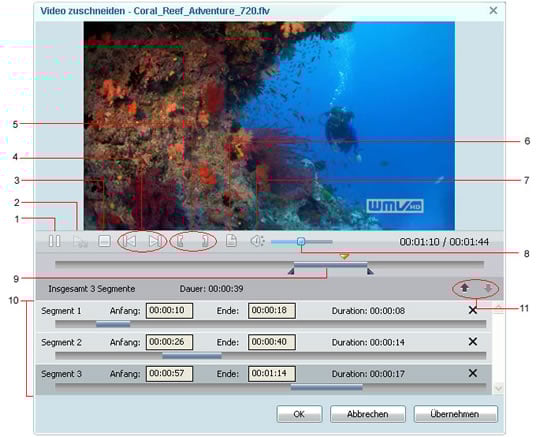Delete Segment 3 with the X
540x437 pixels.
click(x=473, y=373)
